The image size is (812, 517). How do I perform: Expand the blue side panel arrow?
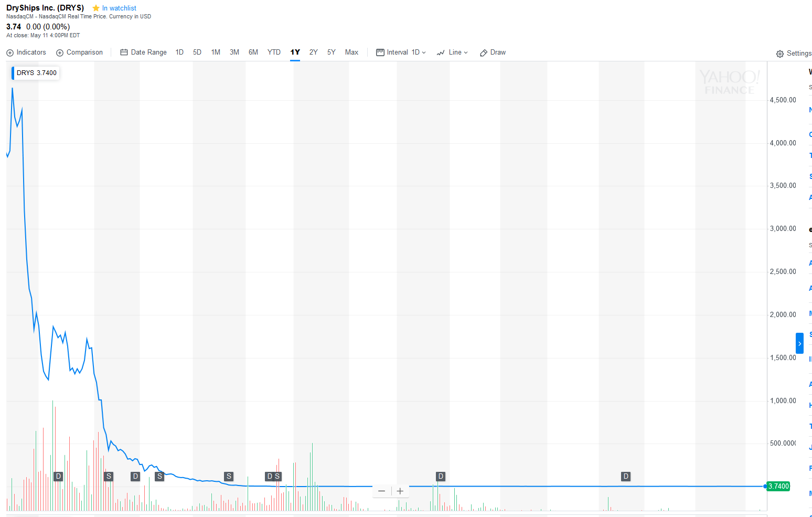pos(799,343)
